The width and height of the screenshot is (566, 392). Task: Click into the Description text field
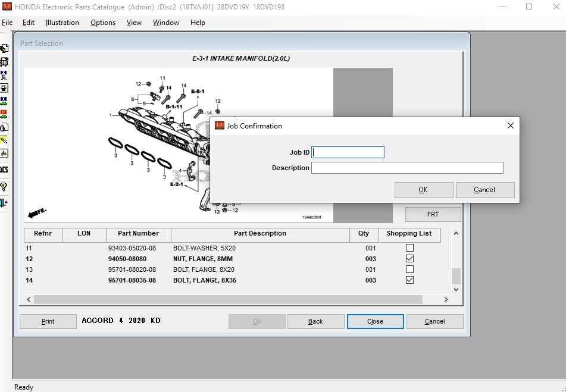point(407,168)
